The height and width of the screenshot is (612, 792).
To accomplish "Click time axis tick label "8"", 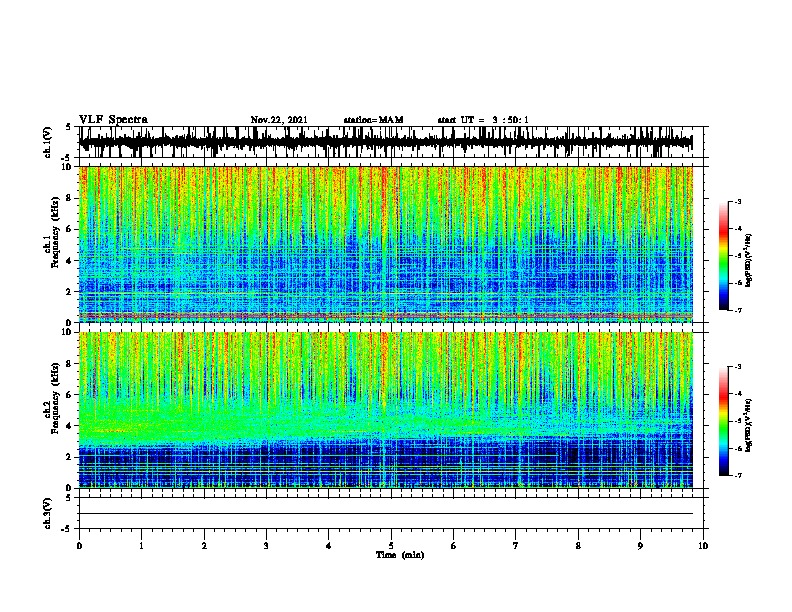I will coord(578,546).
